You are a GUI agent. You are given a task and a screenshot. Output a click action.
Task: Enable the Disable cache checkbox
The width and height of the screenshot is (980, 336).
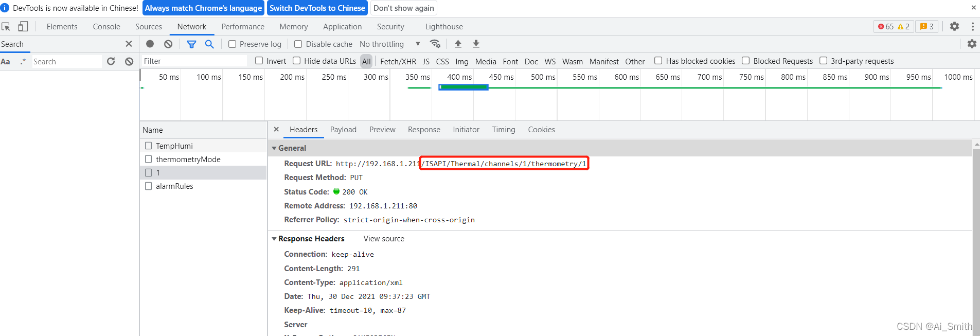click(298, 44)
